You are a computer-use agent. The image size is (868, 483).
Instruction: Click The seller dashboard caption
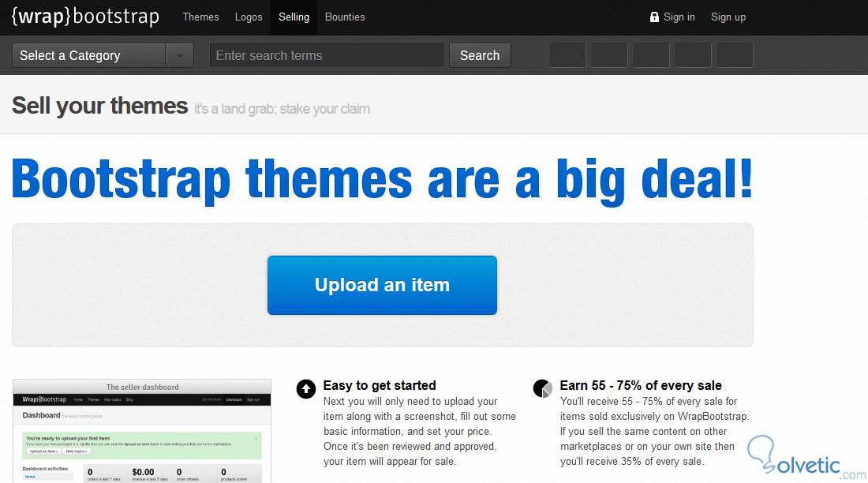click(x=142, y=388)
